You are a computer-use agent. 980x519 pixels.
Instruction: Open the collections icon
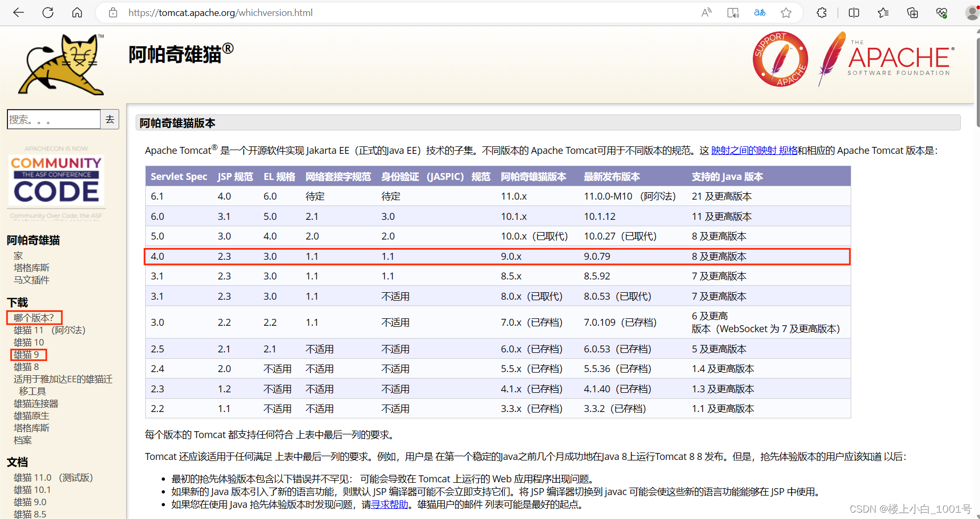pyautogui.click(x=912, y=13)
